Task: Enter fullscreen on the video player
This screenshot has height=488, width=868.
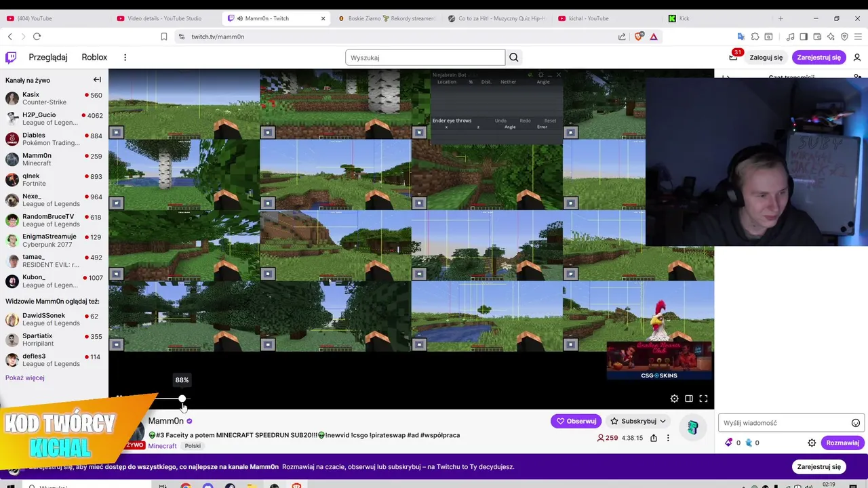Action: (x=703, y=399)
